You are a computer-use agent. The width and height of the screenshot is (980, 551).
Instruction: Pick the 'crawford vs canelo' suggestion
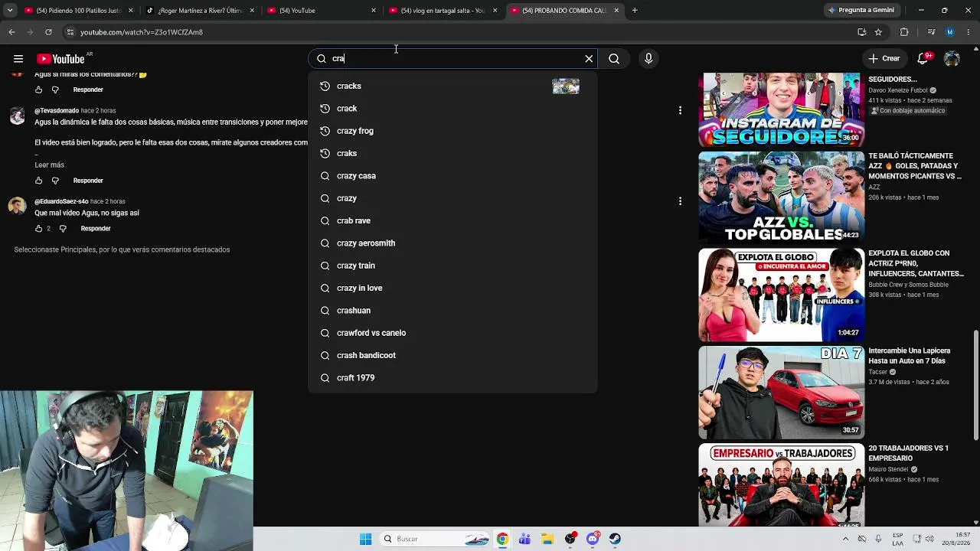(x=452, y=333)
